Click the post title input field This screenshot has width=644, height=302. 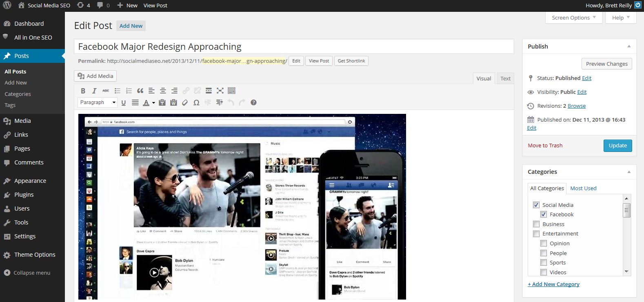pos(294,47)
